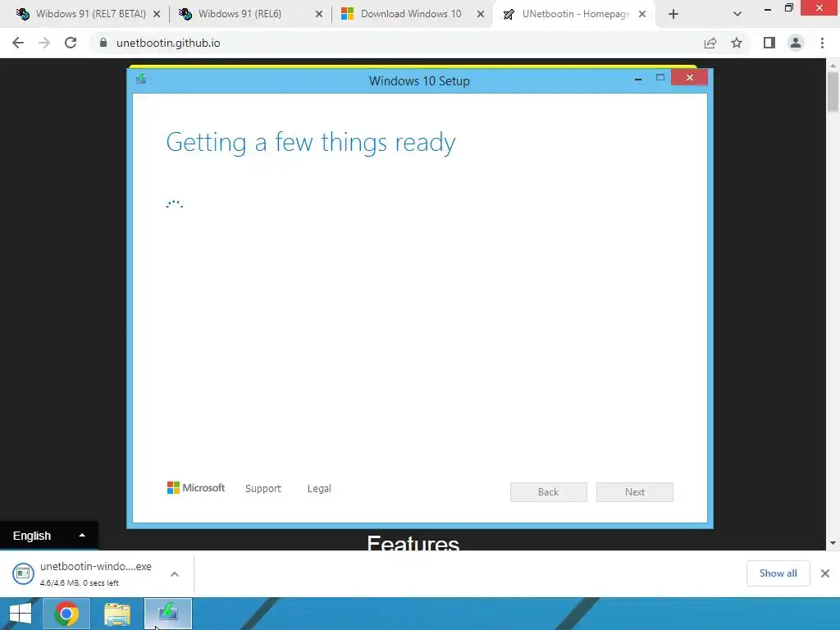Share this page via share icon

click(710, 43)
